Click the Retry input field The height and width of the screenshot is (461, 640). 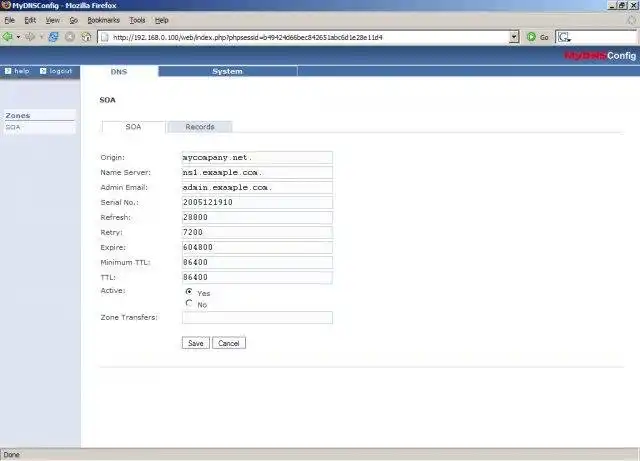click(257, 232)
